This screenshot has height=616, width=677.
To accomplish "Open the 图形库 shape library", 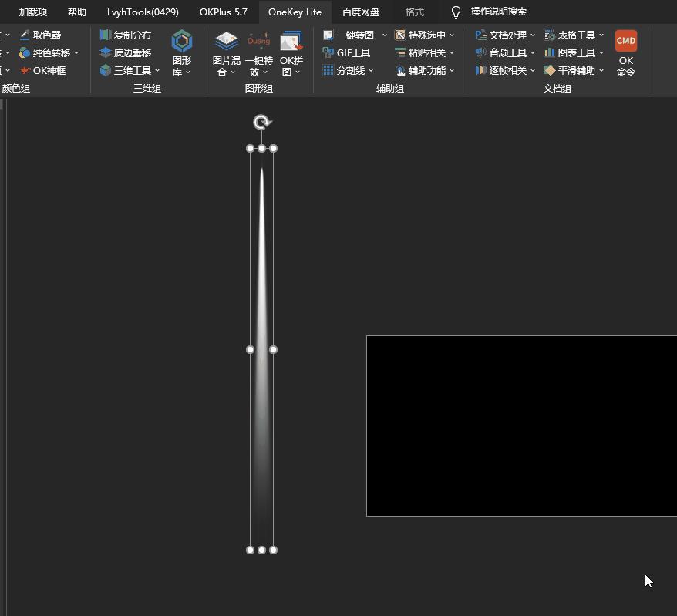I will 182,53.
